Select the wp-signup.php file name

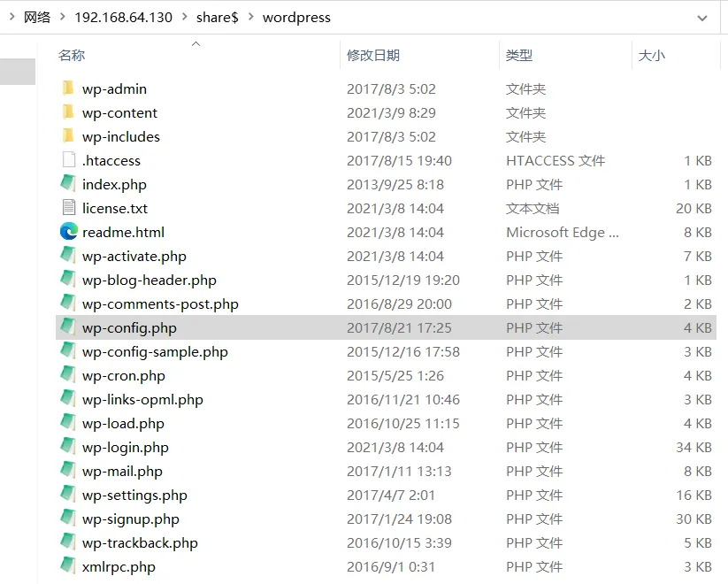click(130, 519)
